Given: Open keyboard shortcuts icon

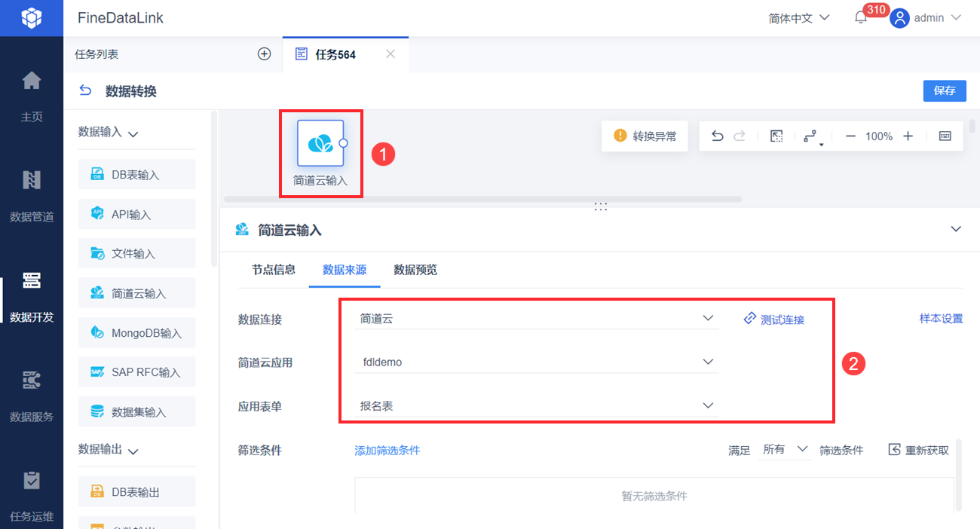Looking at the screenshot, I should (x=945, y=136).
